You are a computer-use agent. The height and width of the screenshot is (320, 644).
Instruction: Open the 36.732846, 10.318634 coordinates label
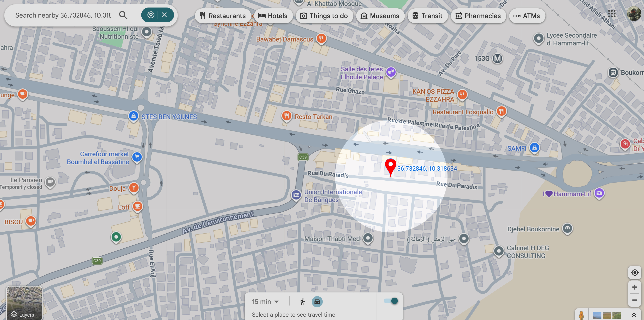[427, 168]
